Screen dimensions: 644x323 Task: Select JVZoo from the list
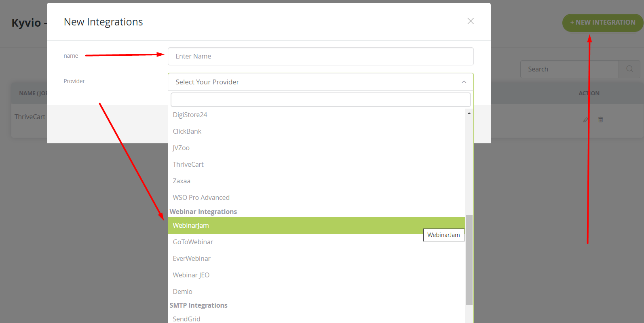(317, 148)
